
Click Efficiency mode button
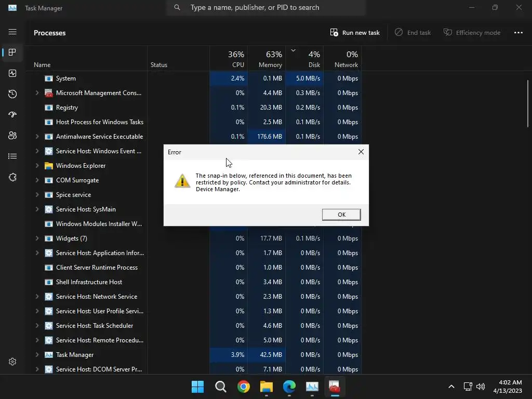coord(472,33)
